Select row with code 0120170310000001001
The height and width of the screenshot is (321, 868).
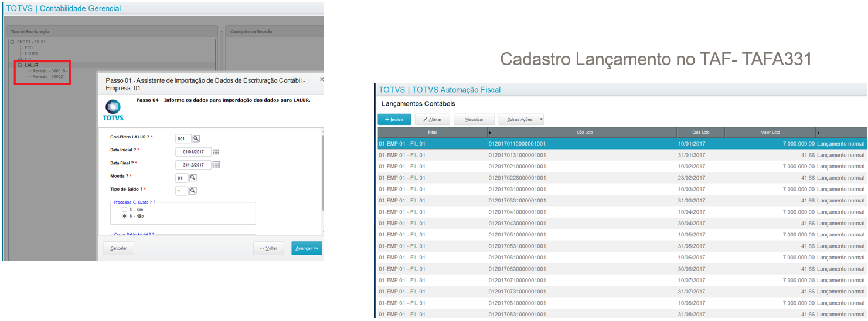pyautogui.click(x=621, y=189)
